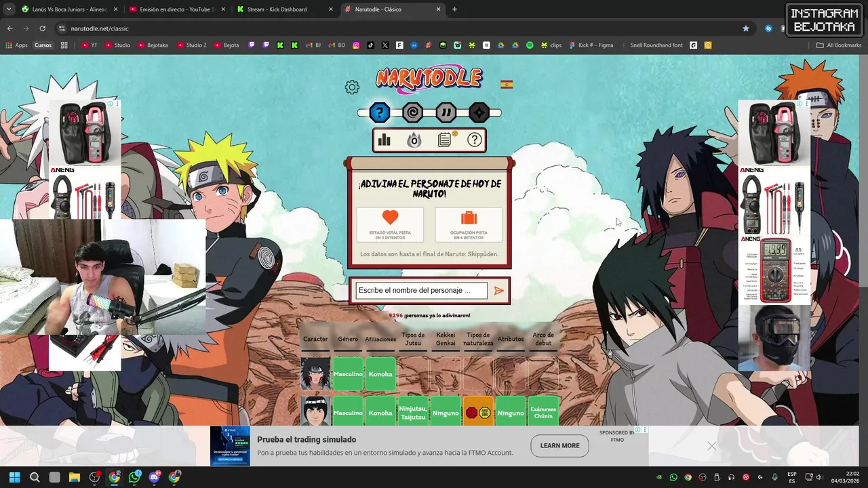
Task: Open the Windows Start menu
Action: click(14, 477)
